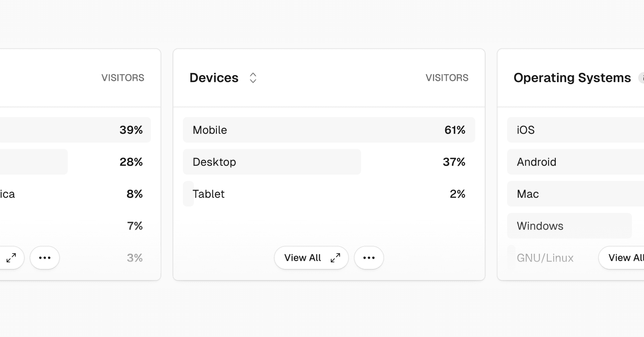Click the Devices card title
Viewport: 644px width, 337px height.
click(214, 78)
